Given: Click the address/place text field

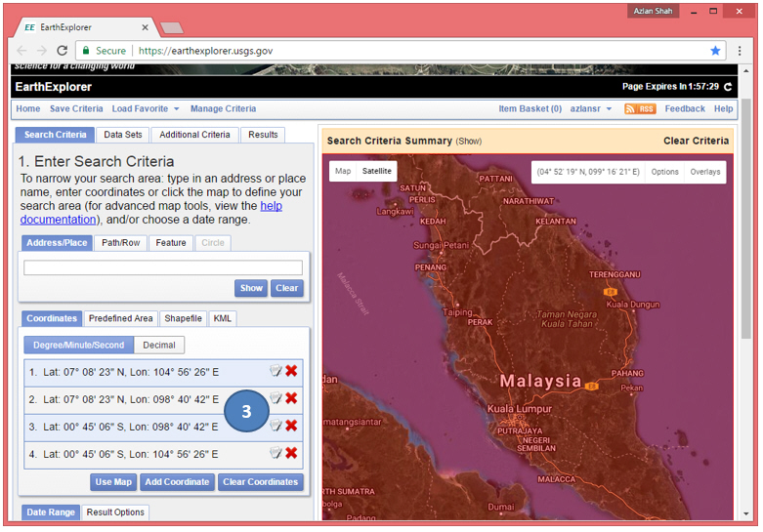Looking at the screenshot, I should pos(163,267).
